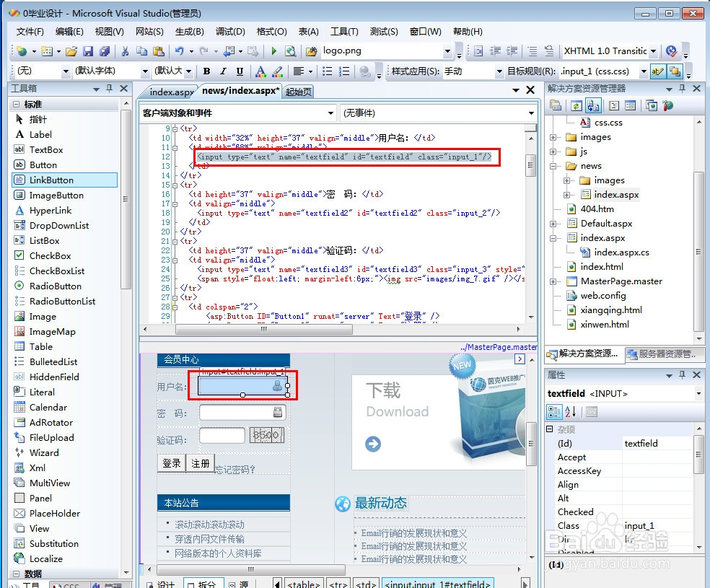This screenshot has width=710, height=588.
Task: Click the Nest Related Files icon
Action: coord(592,106)
